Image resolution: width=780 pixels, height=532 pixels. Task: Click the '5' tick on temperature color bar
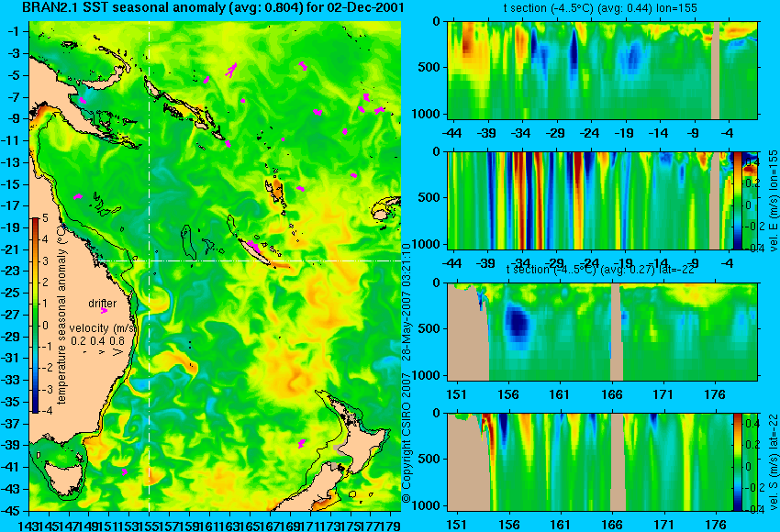45,217
